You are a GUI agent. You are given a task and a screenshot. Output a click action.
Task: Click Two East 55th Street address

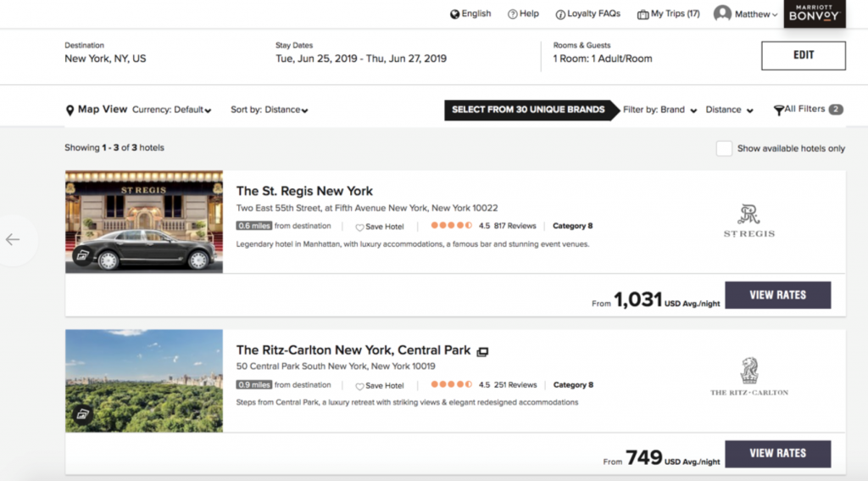click(367, 209)
